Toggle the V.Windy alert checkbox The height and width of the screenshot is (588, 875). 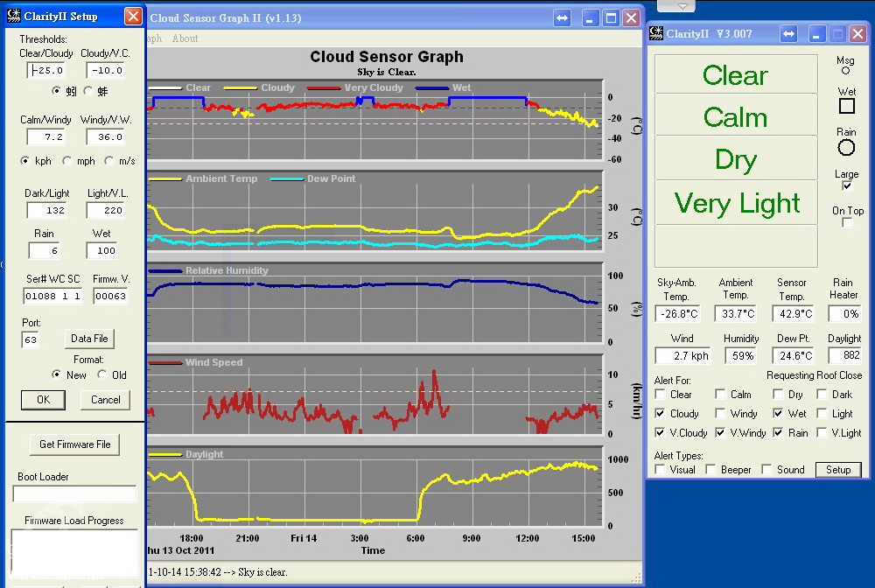pyautogui.click(x=721, y=432)
